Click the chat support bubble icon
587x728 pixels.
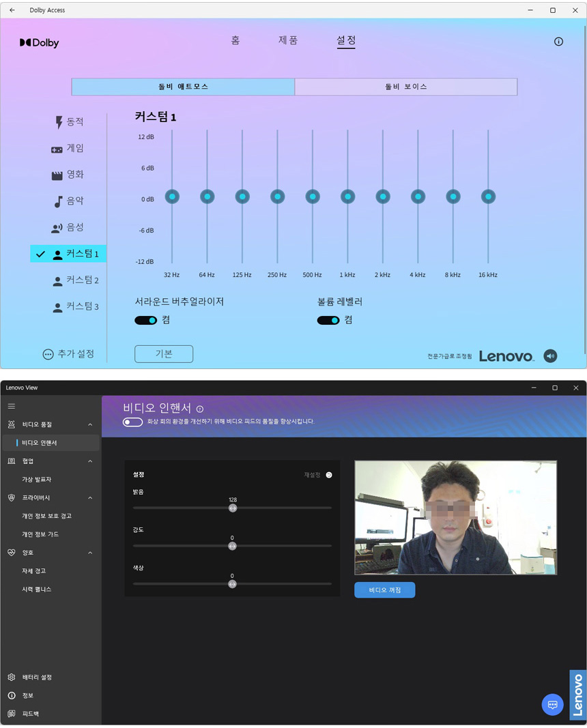click(x=552, y=704)
